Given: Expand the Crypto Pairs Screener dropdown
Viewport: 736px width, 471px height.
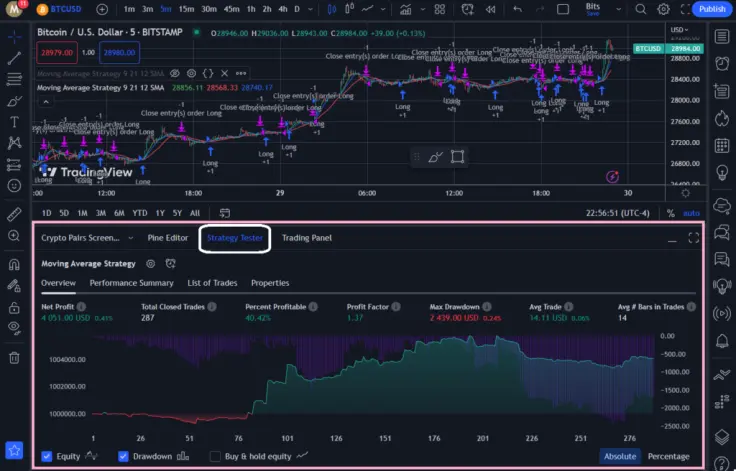Looking at the screenshot, I should tap(130, 238).
